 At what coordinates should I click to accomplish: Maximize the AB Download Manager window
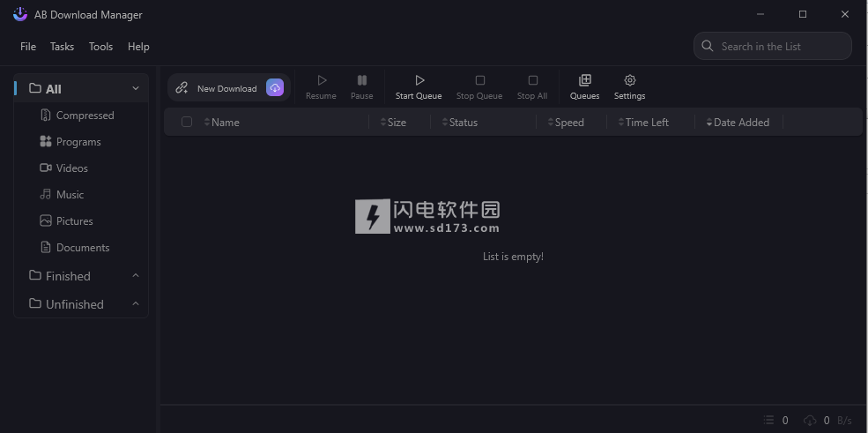[x=803, y=14]
